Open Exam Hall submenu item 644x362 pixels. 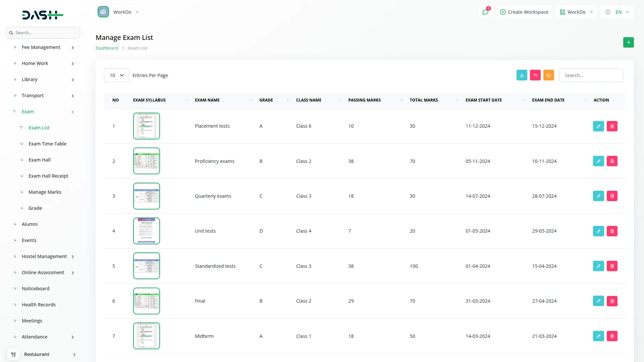coord(40,160)
